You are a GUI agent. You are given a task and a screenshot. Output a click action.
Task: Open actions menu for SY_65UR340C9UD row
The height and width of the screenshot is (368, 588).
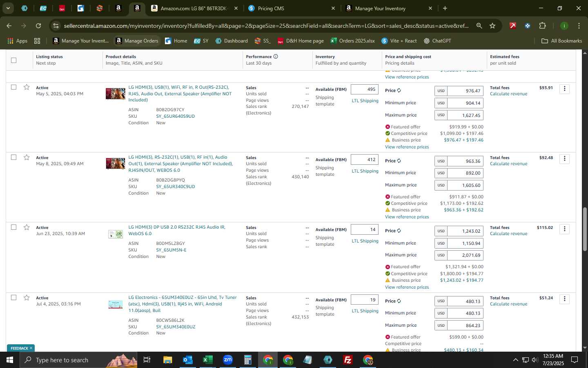[x=564, y=159]
